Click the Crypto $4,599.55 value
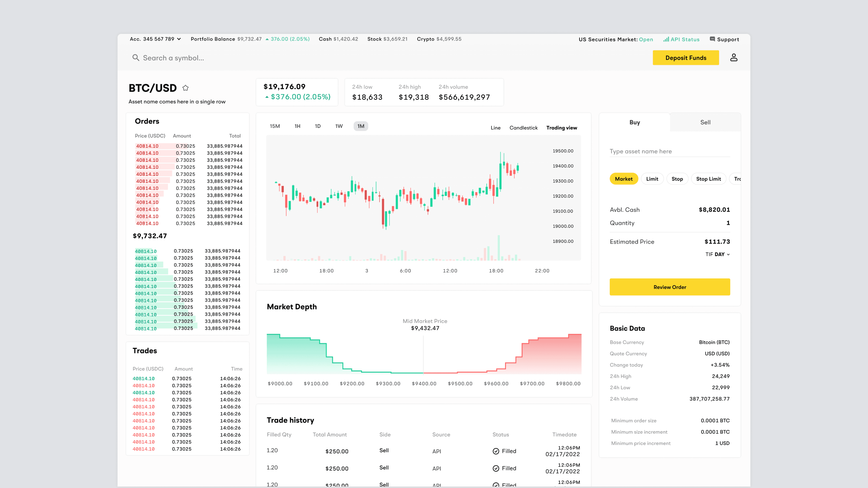Screen dimensions: 868x488 click(x=449, y=39)
